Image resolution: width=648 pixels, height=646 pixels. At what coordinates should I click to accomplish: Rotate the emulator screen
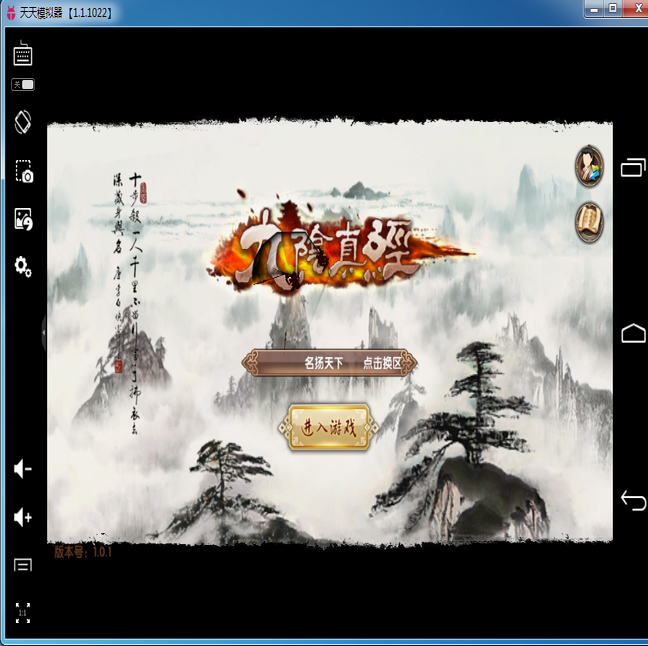click(x=23, y=121)
